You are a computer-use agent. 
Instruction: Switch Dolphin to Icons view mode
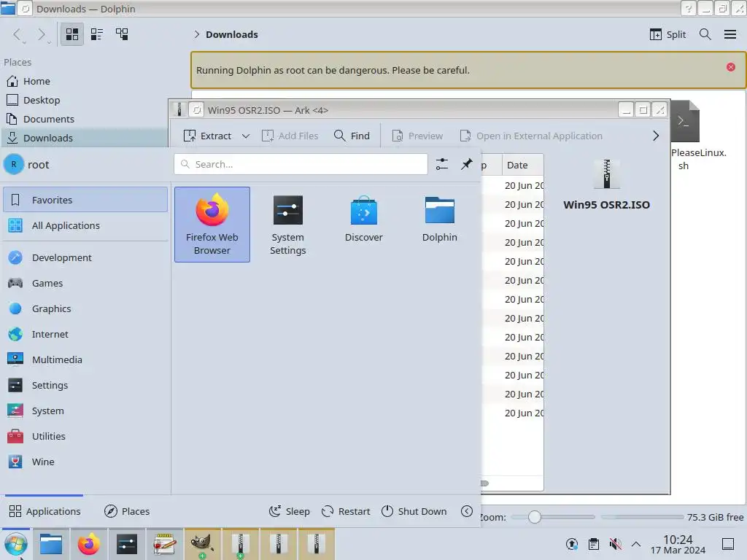[72, 34]
